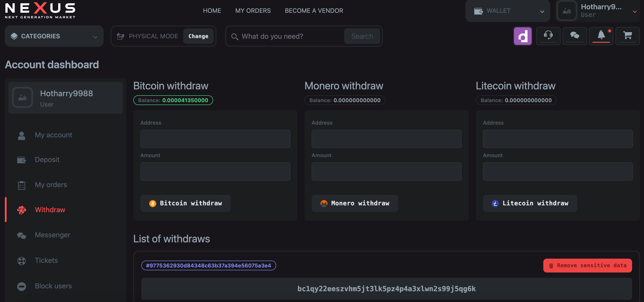Click the Search button
644x302 pixels.
click(362, 36)
